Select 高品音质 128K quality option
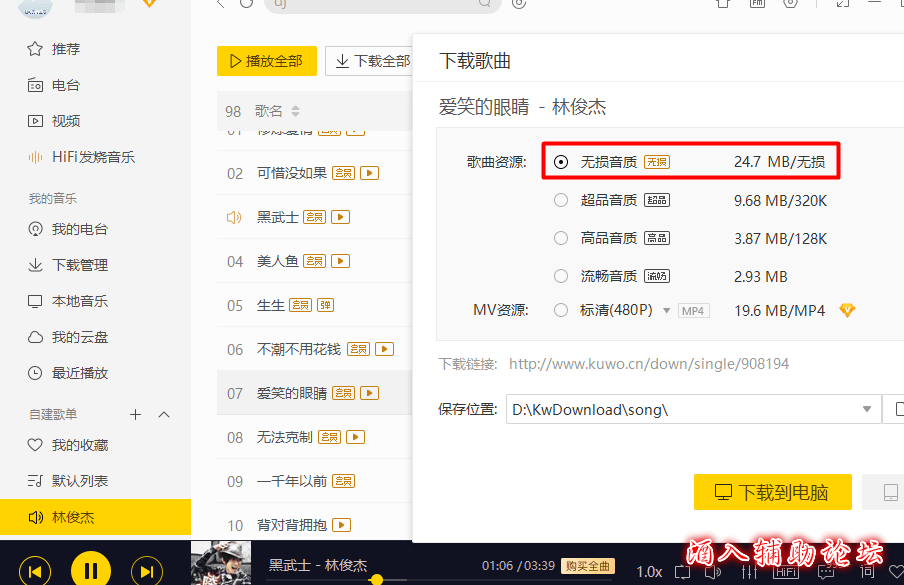 pyautogui.click(x=561, y=238)
